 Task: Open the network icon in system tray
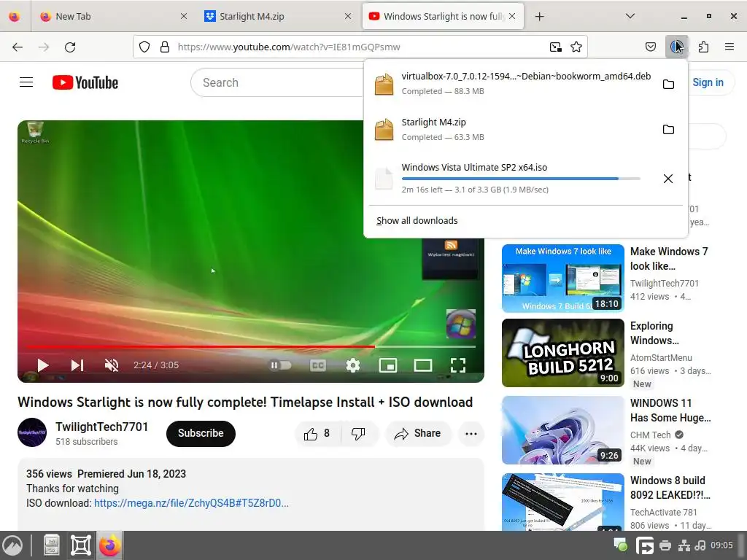pos(684,545)
